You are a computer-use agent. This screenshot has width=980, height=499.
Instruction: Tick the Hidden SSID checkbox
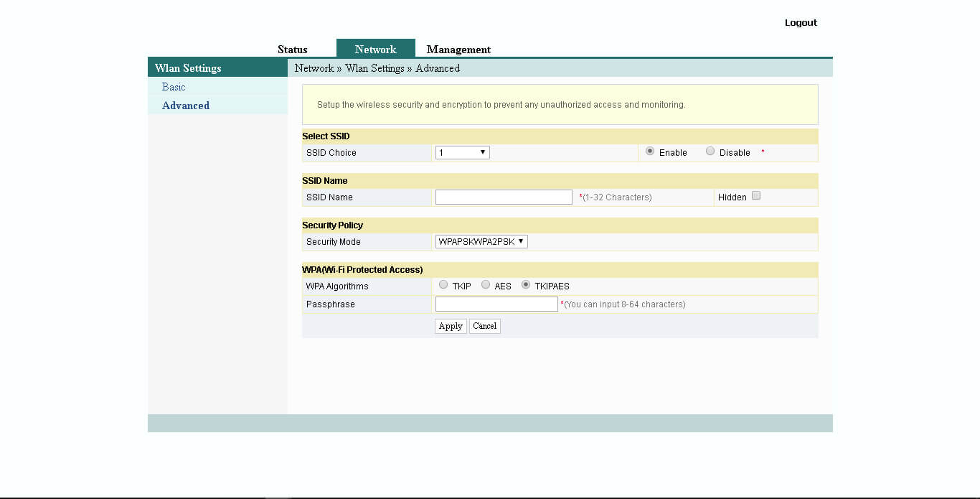pyautogui.click(x=756, y=196)
